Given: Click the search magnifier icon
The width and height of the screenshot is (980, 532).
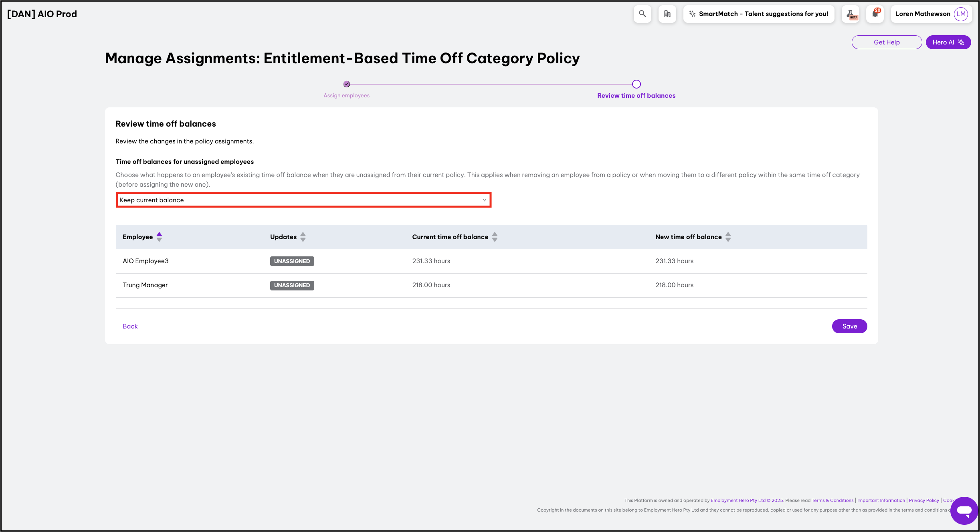Looking at the screenshot, I should pyautogui.click(x=642, y=14).
